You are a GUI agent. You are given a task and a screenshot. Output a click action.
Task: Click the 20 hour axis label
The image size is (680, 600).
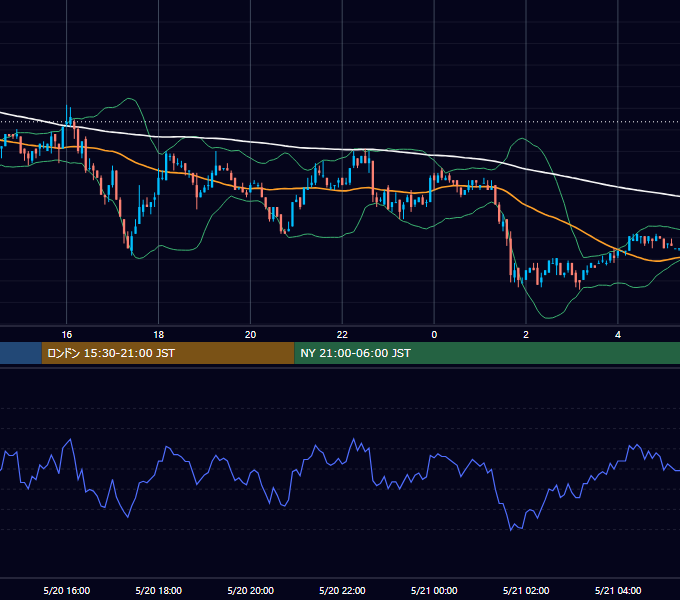(250, 335)
